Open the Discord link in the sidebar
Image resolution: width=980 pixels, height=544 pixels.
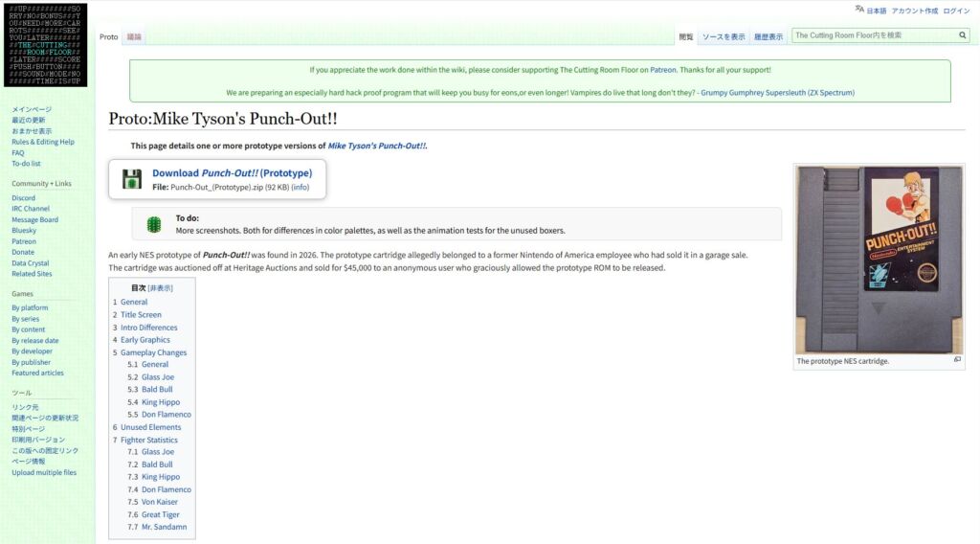click(24, 198)
